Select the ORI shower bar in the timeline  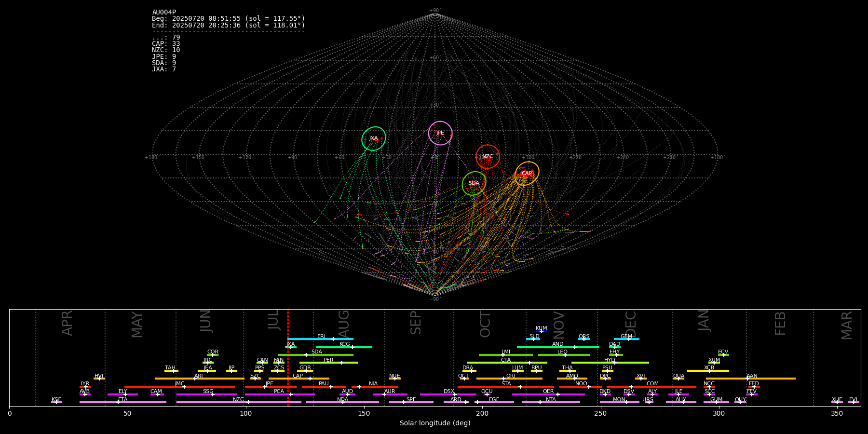(509, 378)
